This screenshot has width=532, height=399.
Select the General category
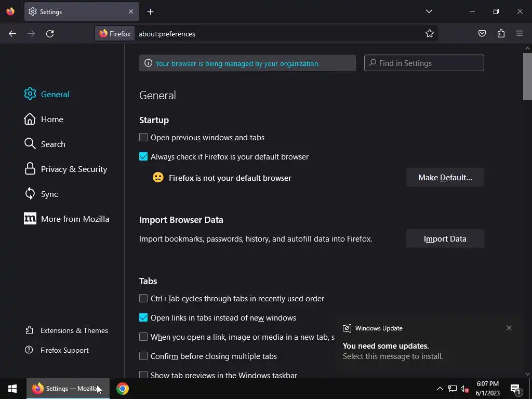[47, 94]
